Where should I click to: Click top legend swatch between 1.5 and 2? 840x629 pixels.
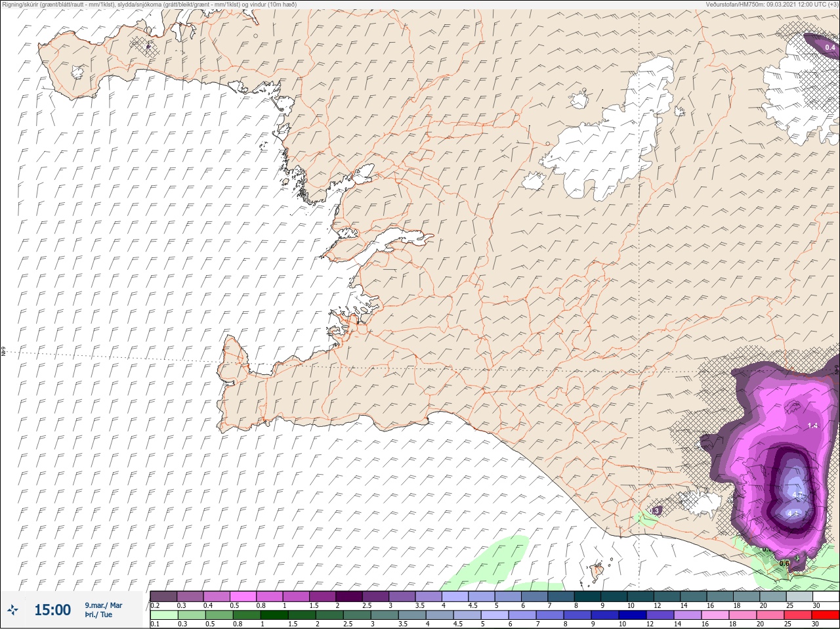click(x=323, y=596)
